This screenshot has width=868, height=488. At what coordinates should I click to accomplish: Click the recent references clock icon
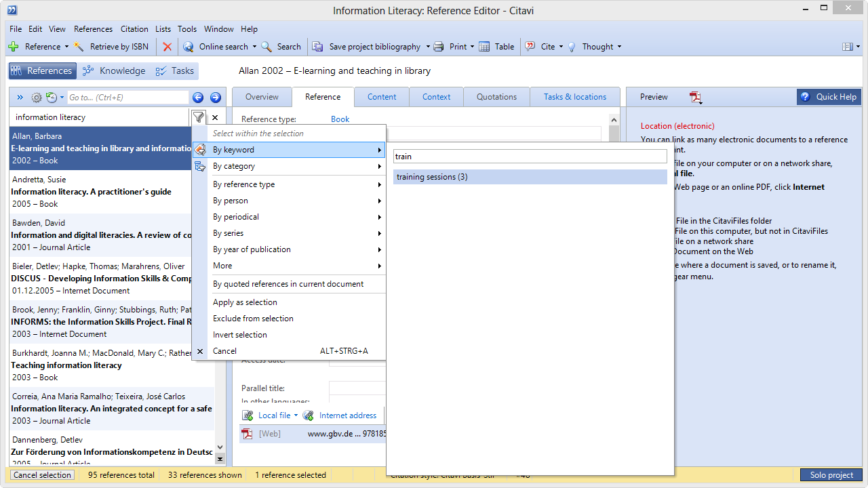[52, 98]
